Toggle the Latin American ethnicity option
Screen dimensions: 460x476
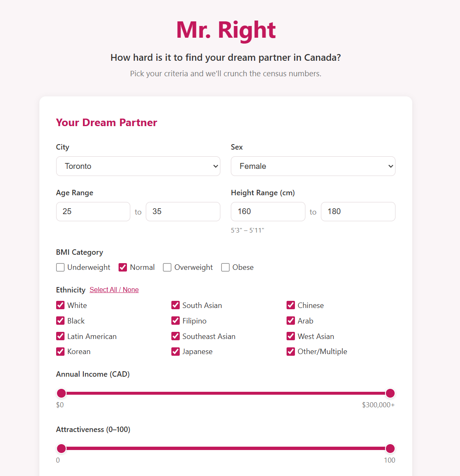60,336
